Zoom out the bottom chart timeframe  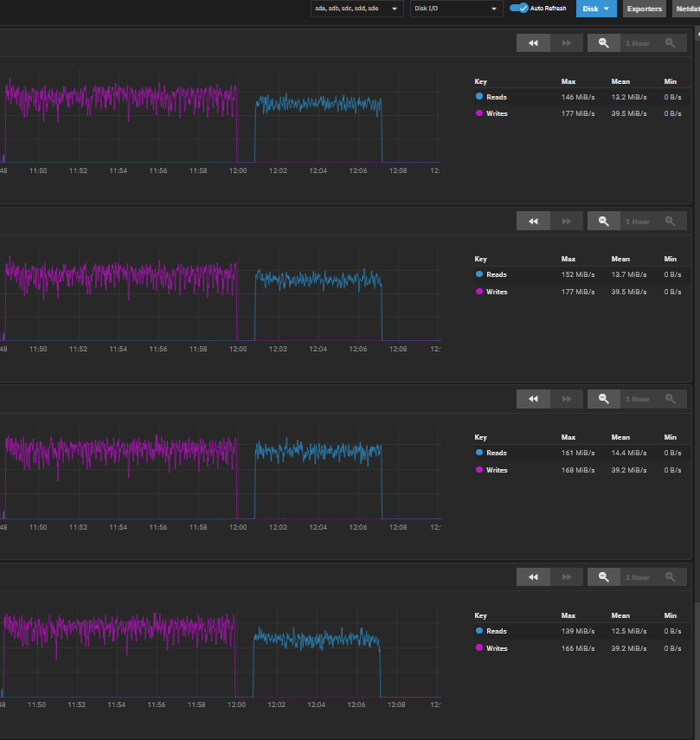(x=604, y=577)
